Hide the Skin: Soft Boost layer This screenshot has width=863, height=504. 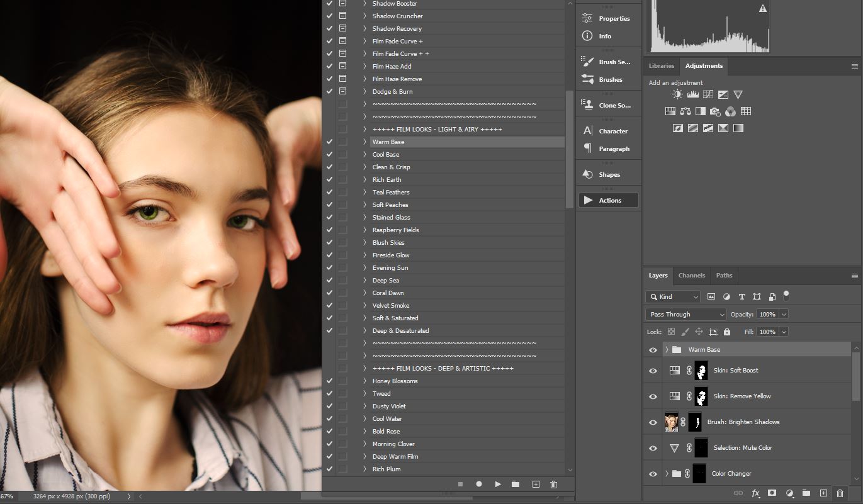(653, 371)
